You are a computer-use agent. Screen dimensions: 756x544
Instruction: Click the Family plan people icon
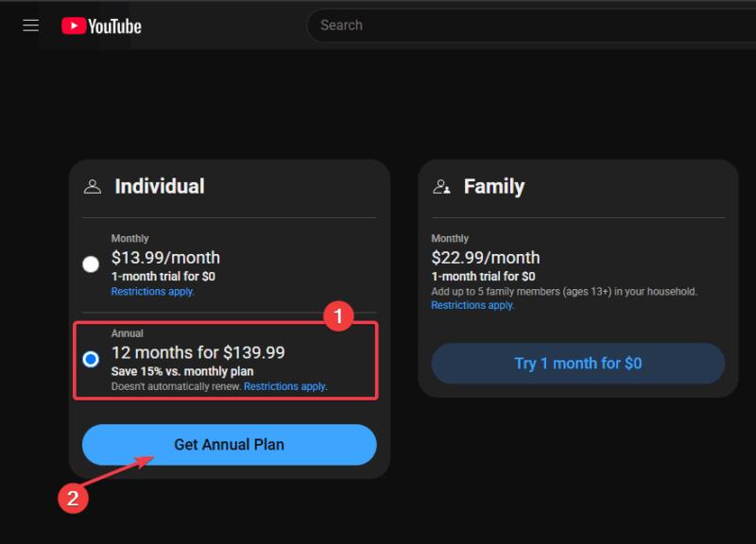coord(441,186)
